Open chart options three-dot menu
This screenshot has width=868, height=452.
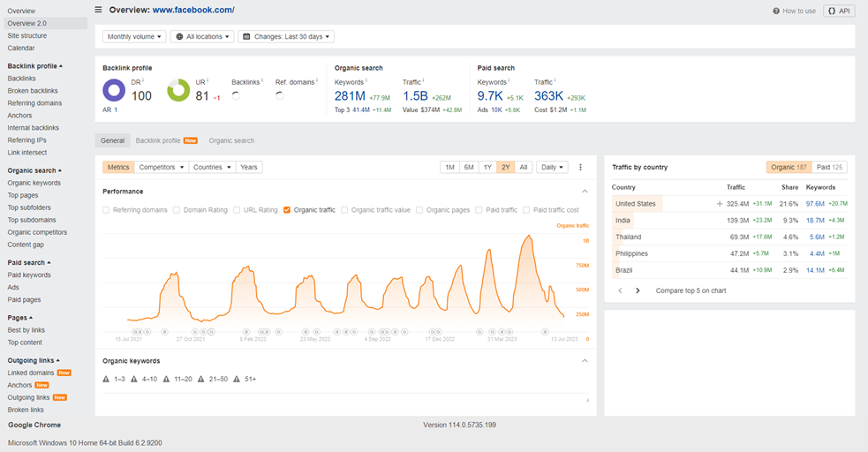(x=580, y=167)
